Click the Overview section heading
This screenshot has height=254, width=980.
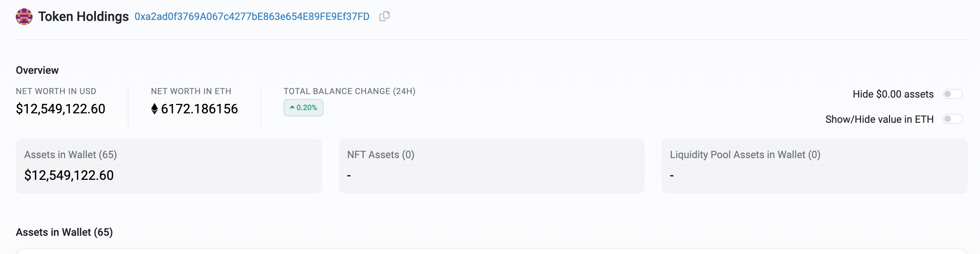pyautogui.click(x=37, y=70)
